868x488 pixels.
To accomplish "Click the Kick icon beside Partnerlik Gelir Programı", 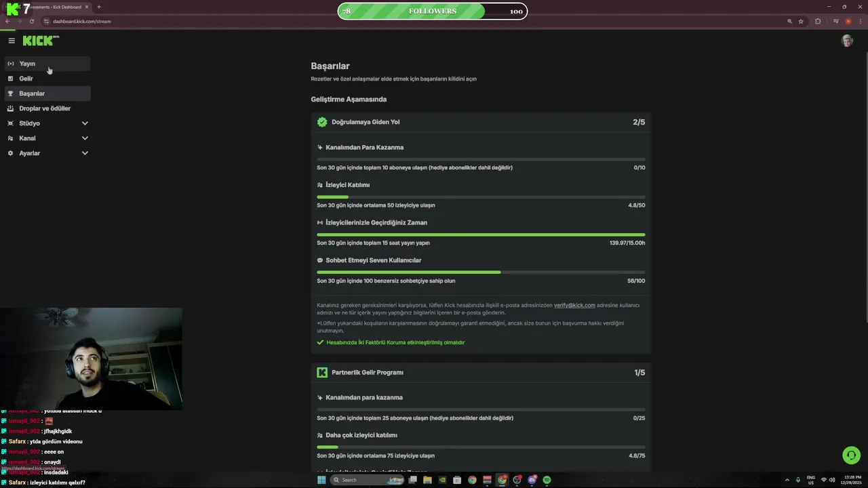I will (322, 372).
